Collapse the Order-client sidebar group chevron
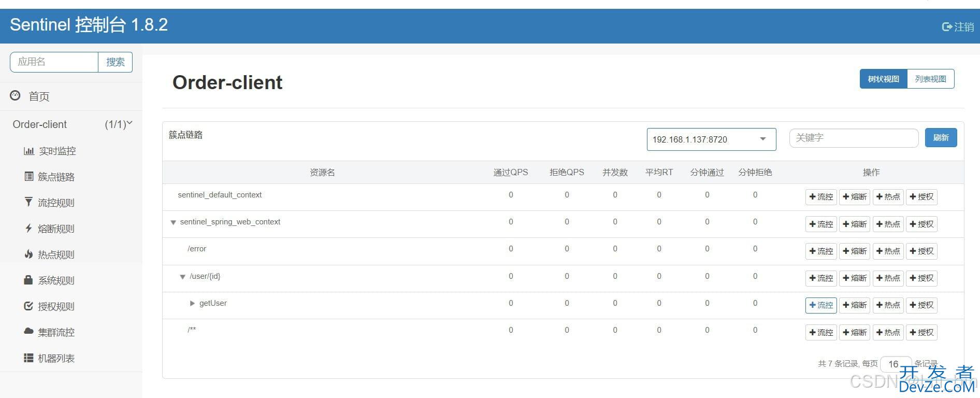The width and height of the screenshot is (980, 398). pyautogui.click(x=129, y=123)
